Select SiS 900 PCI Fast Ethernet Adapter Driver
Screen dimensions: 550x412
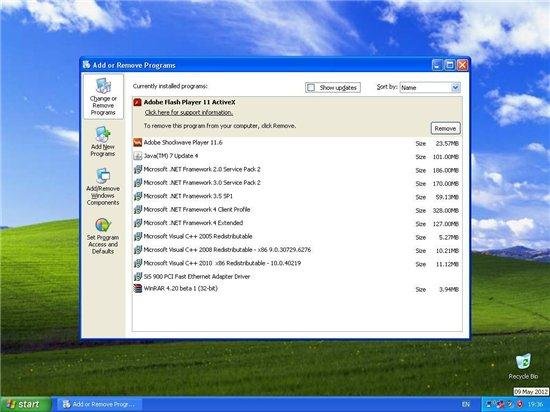click(297, 277)
